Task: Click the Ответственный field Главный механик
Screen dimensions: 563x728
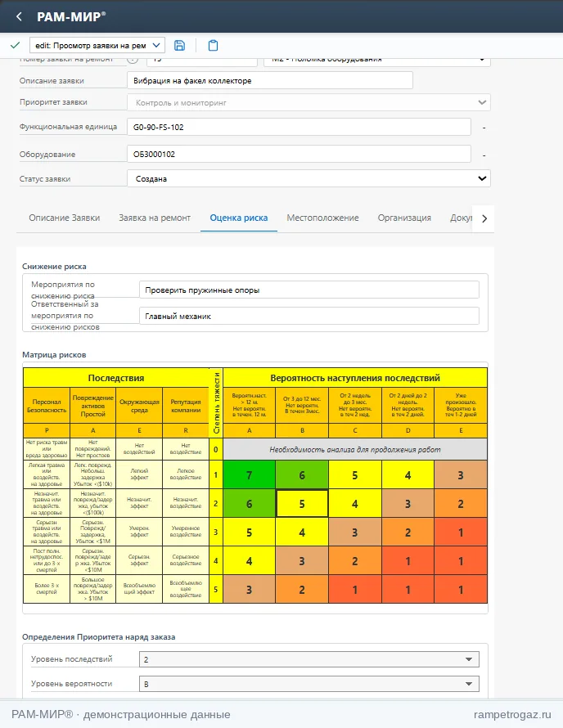Action: tap(309, 316)
